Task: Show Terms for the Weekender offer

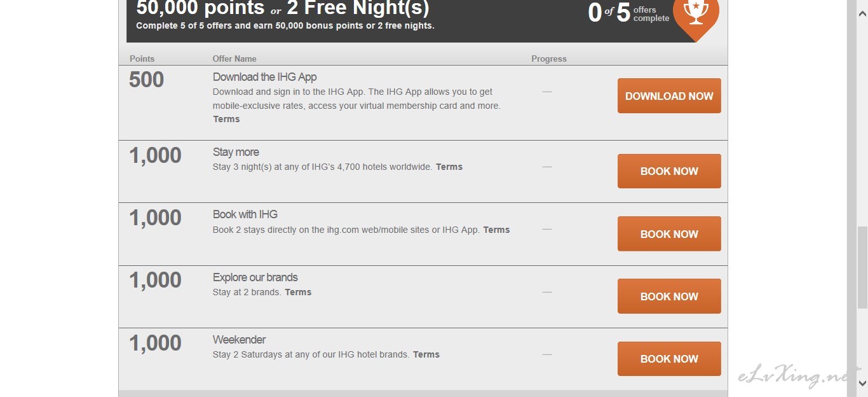Action: (426, 354)
